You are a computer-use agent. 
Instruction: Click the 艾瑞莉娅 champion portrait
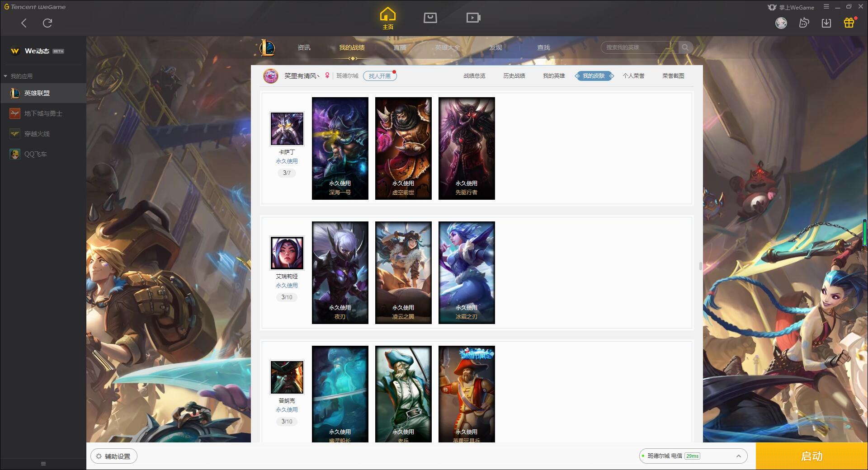(287, 253)
